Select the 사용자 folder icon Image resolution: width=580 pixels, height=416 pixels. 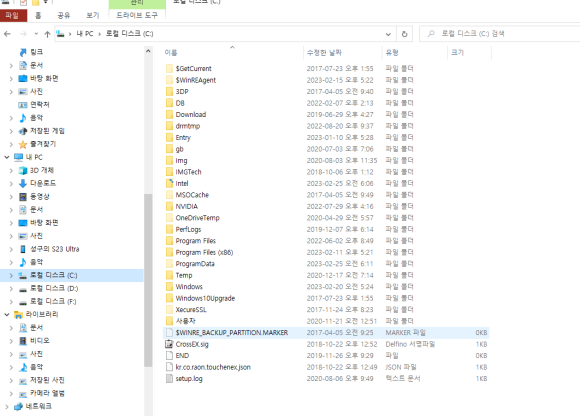click(x=169, y=321)
